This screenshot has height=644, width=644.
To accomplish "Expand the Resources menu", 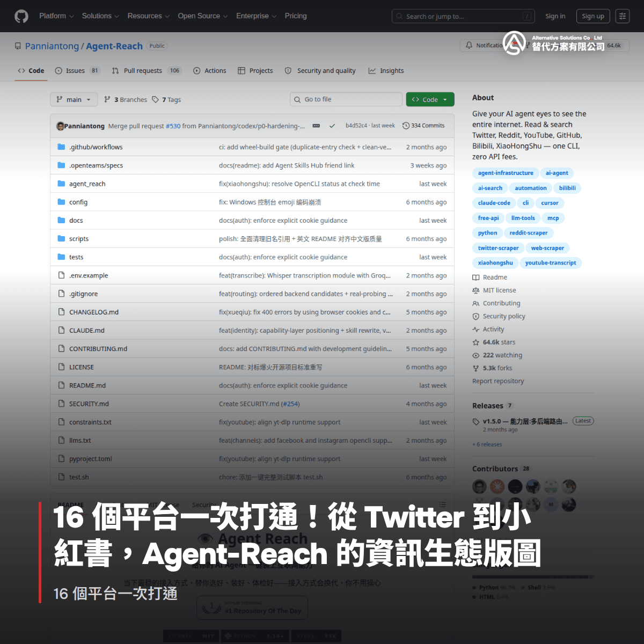I will (148, 16).
